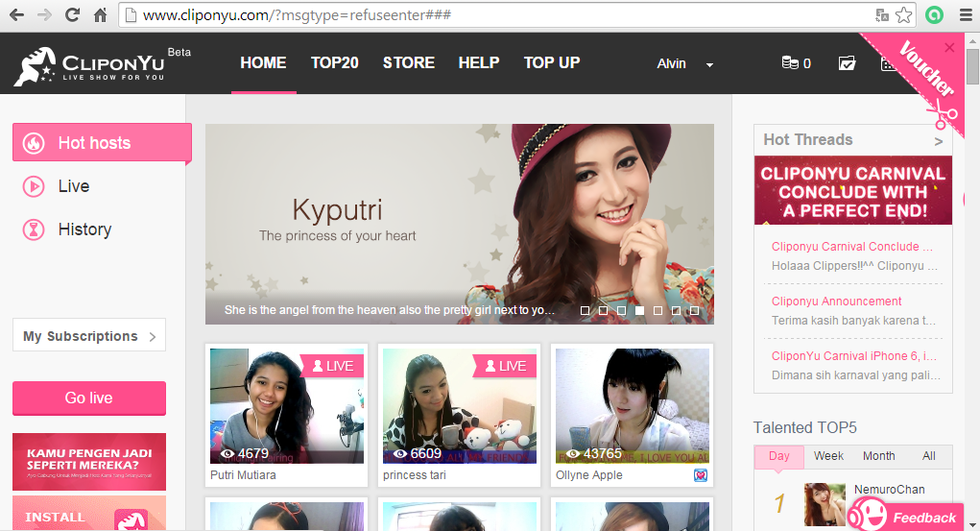Bookmark this page with the star icon
980x531 pixels.
coord(903,15)
